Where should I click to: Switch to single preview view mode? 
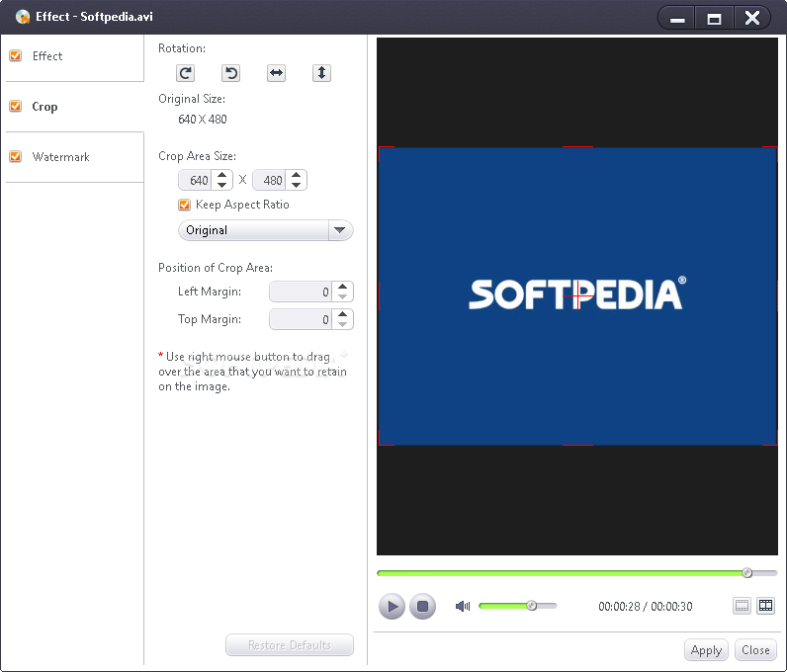742,606
